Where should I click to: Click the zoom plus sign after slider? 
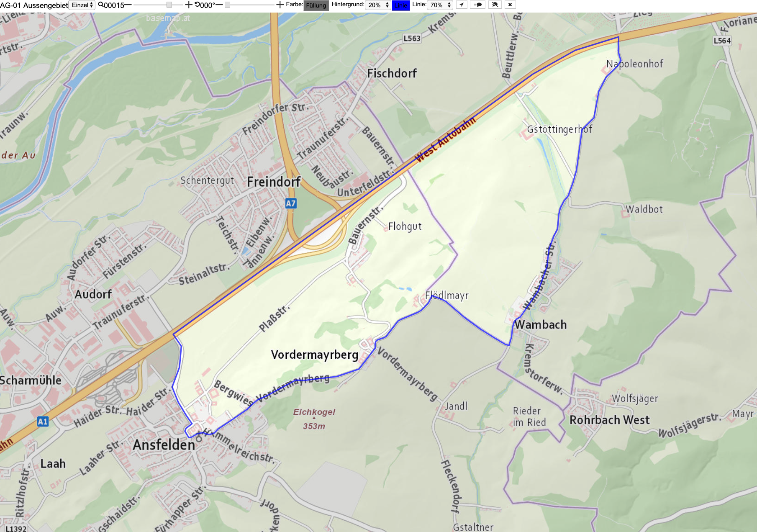point(189,5)
